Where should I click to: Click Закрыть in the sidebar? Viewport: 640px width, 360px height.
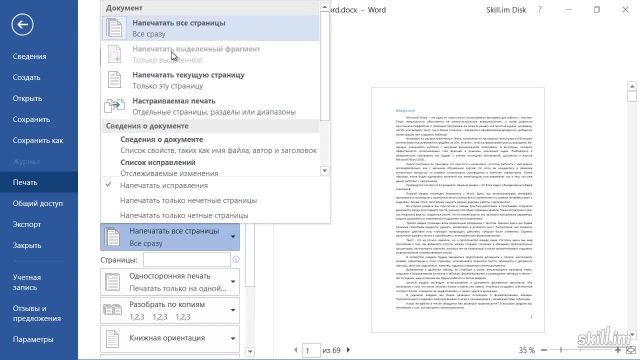[x=27, y=245]
